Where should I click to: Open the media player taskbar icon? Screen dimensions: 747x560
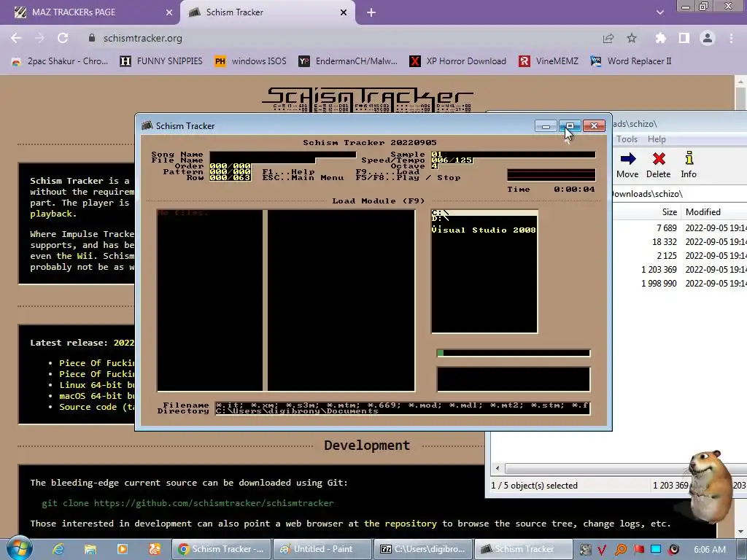point(123,549)
